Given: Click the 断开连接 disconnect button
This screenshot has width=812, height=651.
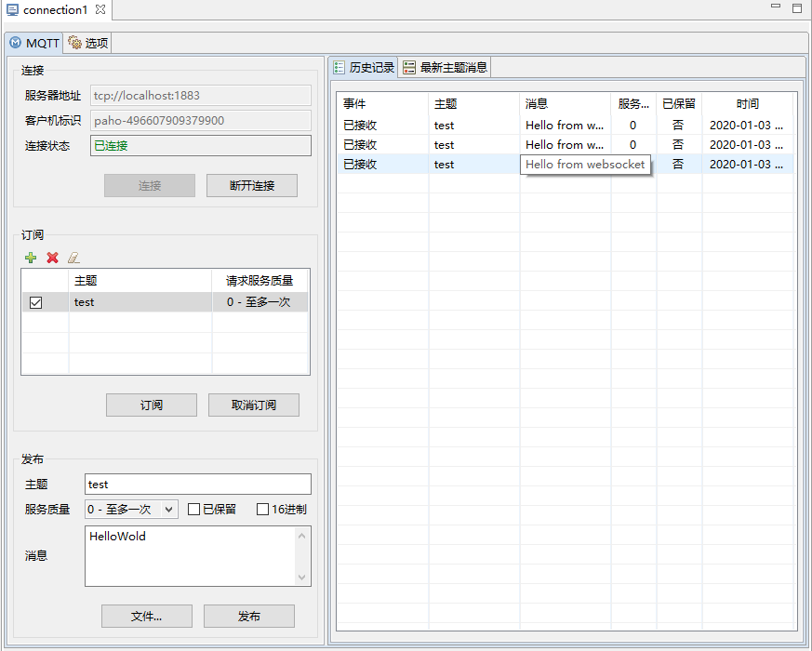Looking at the screenshot, I should tap(252, 185).
